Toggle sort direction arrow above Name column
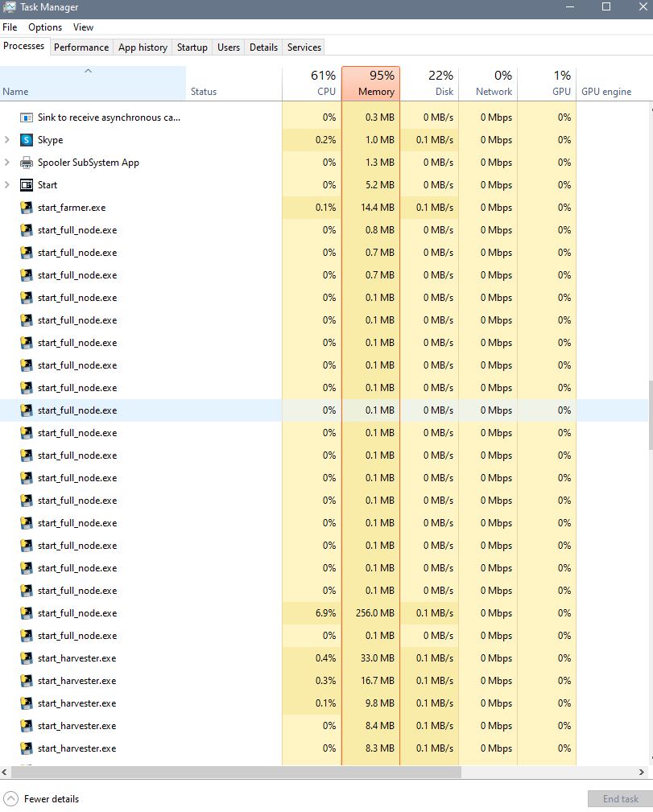 88,71
